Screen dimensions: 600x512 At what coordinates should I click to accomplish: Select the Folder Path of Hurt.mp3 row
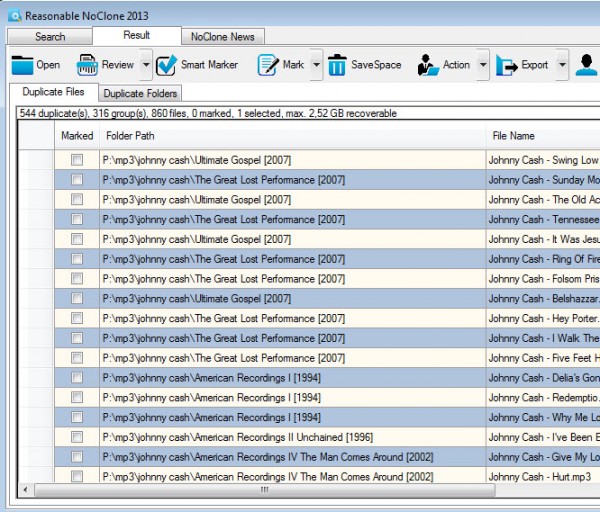click(x=293, y=476)
